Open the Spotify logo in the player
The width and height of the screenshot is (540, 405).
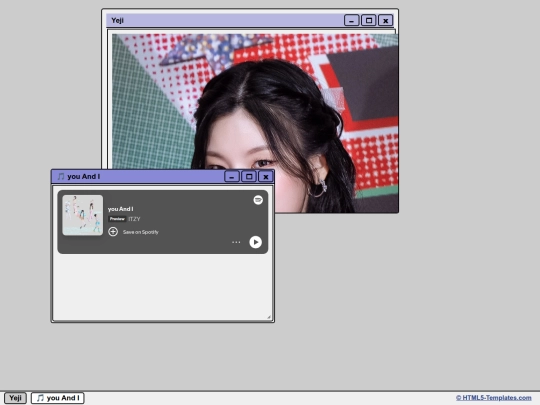click(258, 200)
